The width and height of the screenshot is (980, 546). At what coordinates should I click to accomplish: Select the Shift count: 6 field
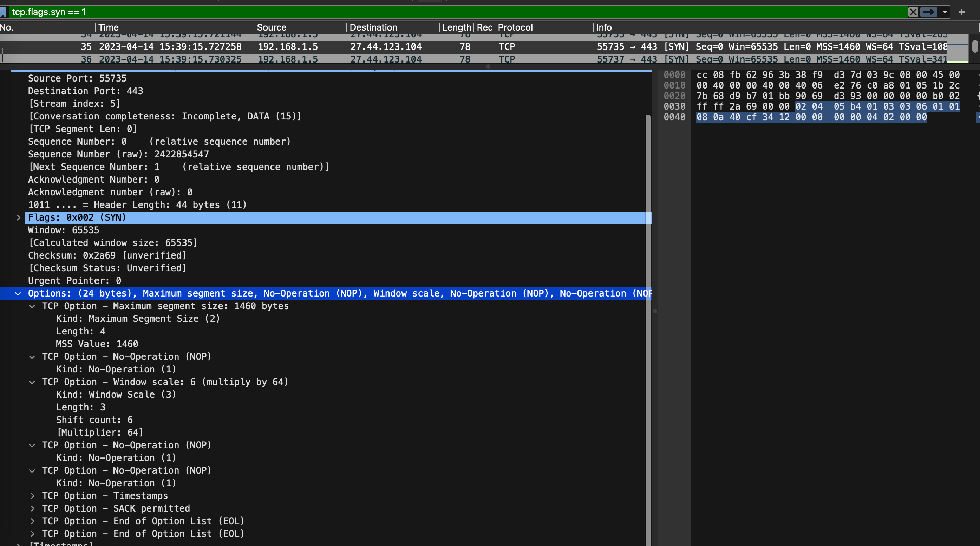coord(94,420)
